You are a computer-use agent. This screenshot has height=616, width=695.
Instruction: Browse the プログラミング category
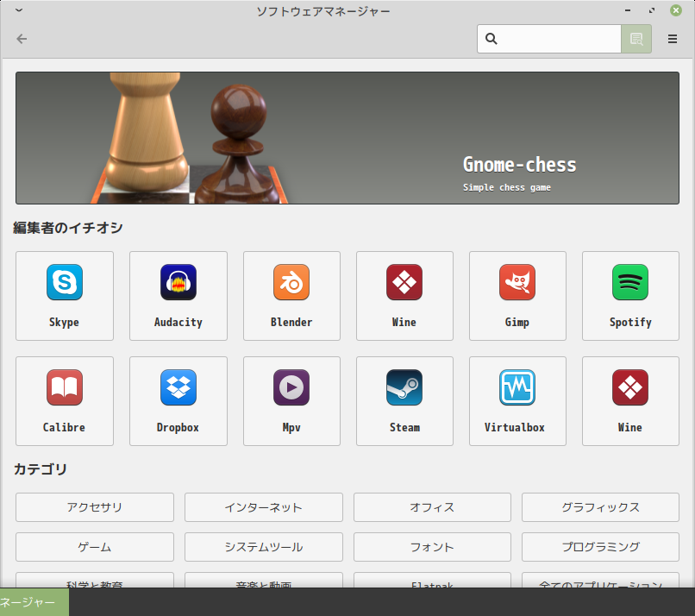click(601, 547)
